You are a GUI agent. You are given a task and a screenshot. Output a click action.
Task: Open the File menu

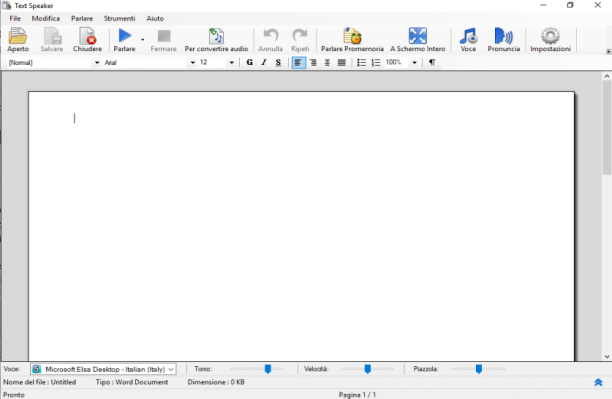coord(15,18)
